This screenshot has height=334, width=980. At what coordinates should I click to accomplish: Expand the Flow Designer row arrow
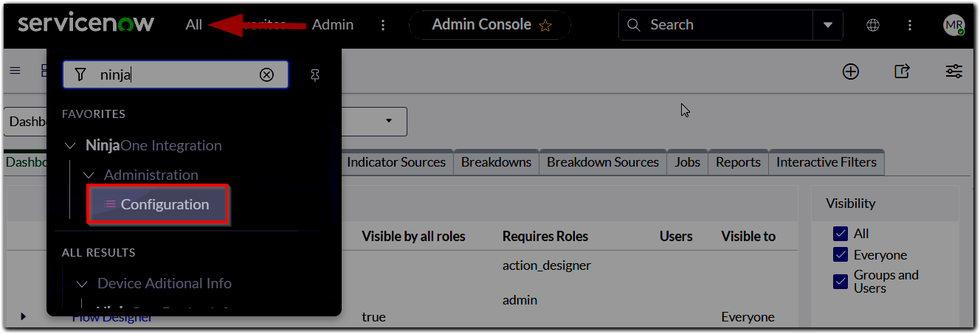point(23,316)
